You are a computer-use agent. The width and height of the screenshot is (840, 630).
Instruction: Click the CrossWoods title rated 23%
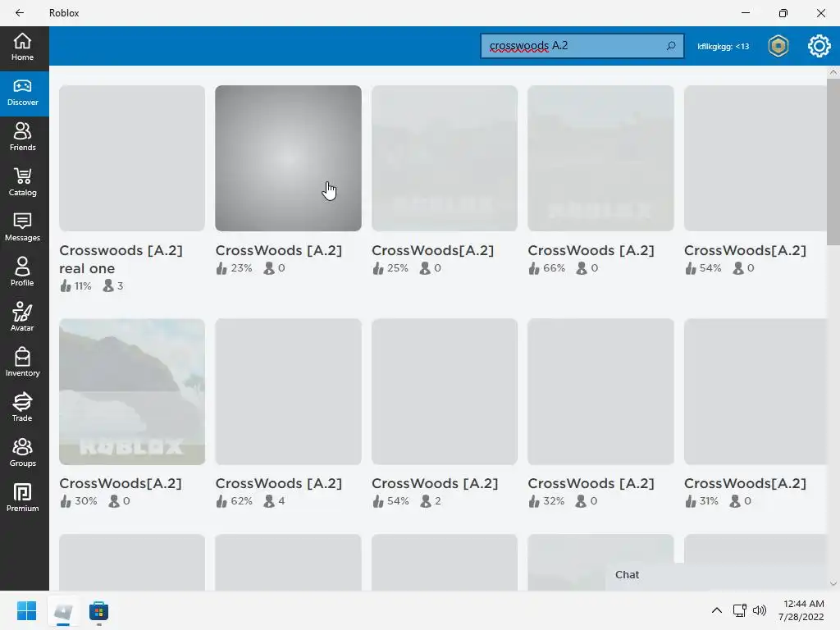279,250
